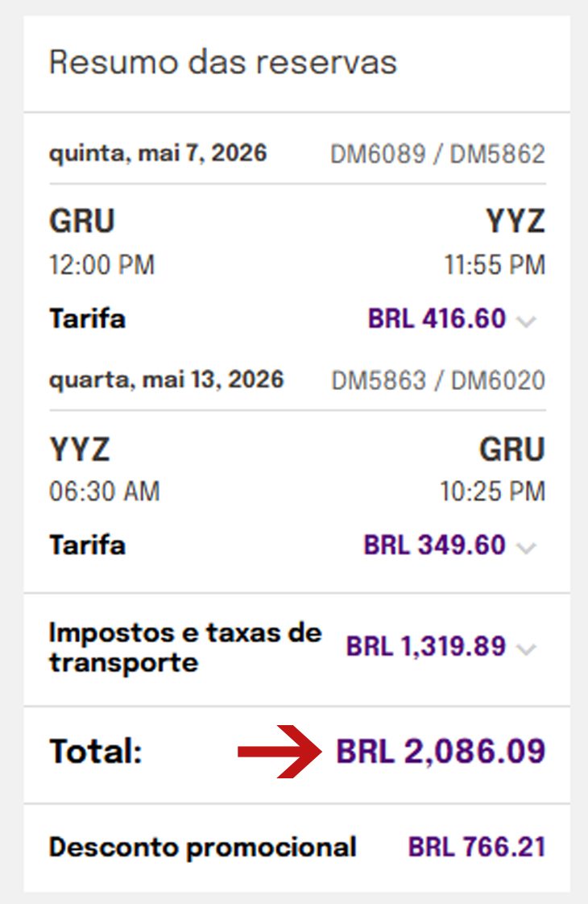Click the BRL 1,319.89 taxes amount
Image resolution: width=588 pixels, height=904 pixels.
tap(426, 646)
